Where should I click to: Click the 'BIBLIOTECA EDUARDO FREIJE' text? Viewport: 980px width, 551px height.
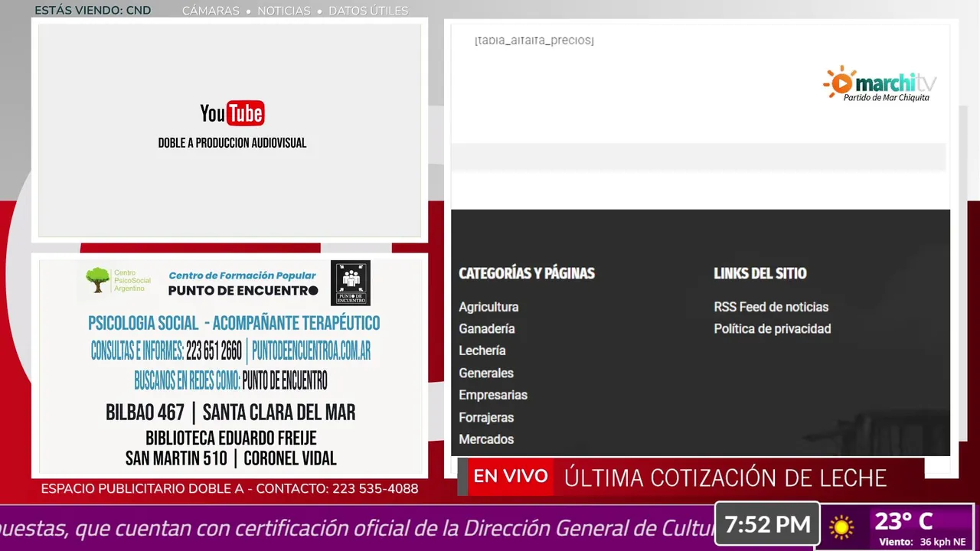tap(230, 439)
